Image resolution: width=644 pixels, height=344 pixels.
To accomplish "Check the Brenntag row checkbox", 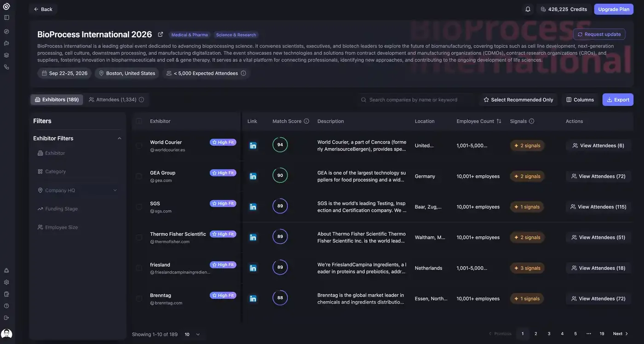I will 139,298.
